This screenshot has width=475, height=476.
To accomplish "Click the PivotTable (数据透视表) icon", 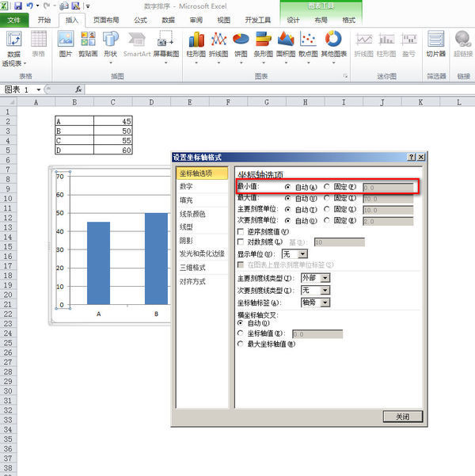I will point(13,46).
